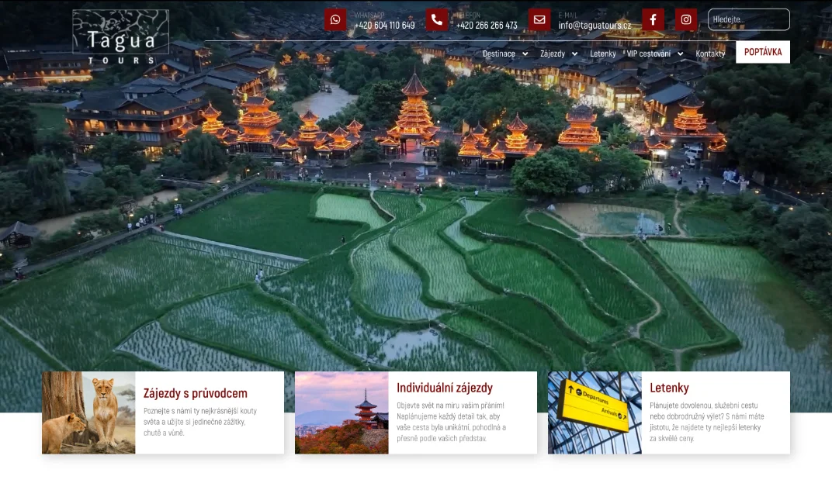The height and width of the screenshot is (504, 832).
Task: Click text starting 'Objevte svět na míru'
Action: pyautogui.click(x=451, y=422)
